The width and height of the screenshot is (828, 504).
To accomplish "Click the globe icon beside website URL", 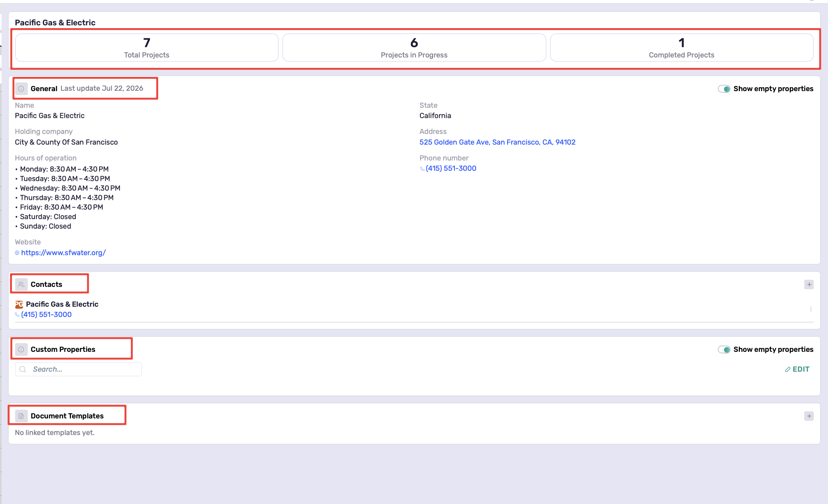I will coord(17,253).
